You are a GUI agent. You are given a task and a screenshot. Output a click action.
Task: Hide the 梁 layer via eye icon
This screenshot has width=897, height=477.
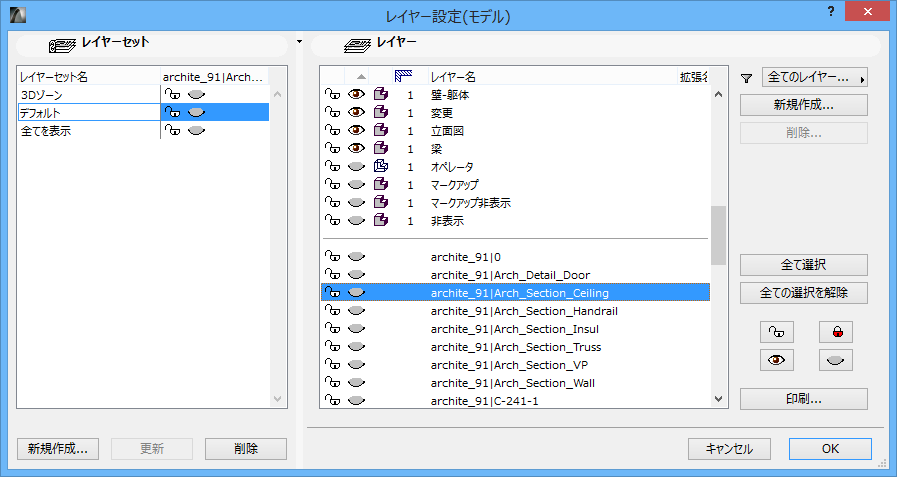coord(356,149)
